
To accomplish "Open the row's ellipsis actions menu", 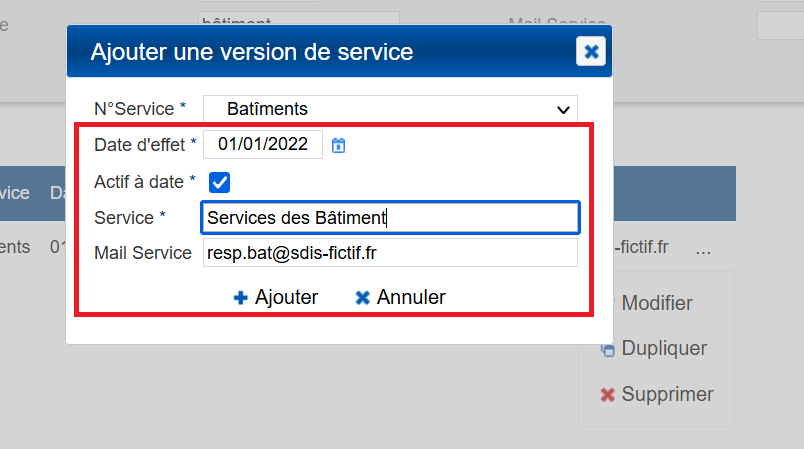I will point(703,248).
